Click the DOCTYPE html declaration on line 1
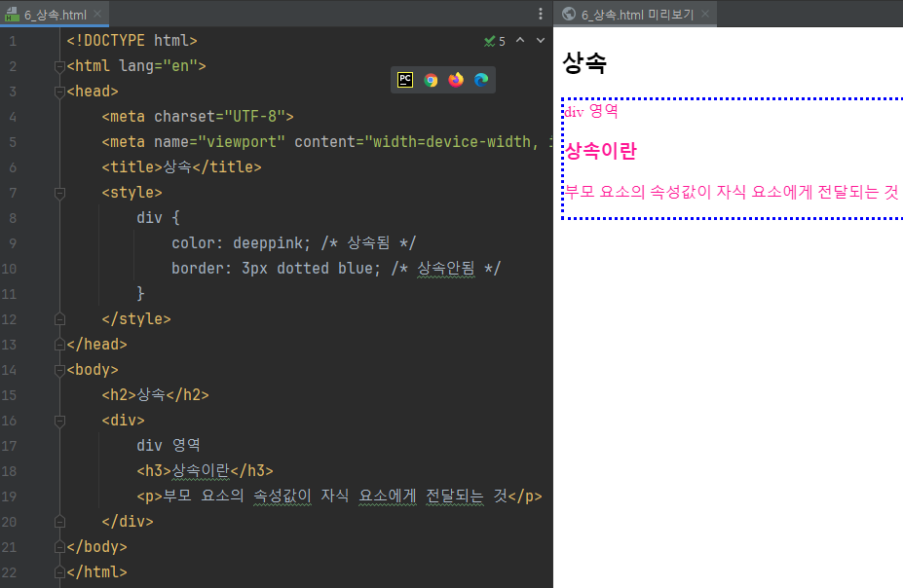 [132, 41]
